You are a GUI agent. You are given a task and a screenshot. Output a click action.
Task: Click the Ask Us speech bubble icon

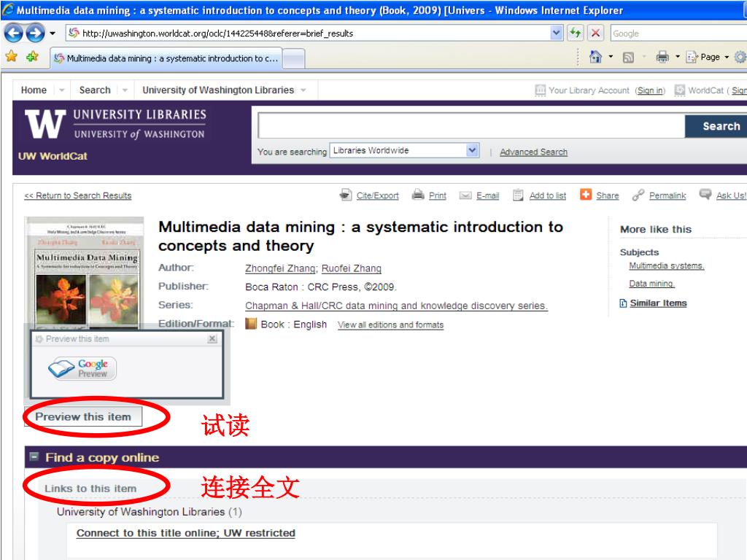705,194
